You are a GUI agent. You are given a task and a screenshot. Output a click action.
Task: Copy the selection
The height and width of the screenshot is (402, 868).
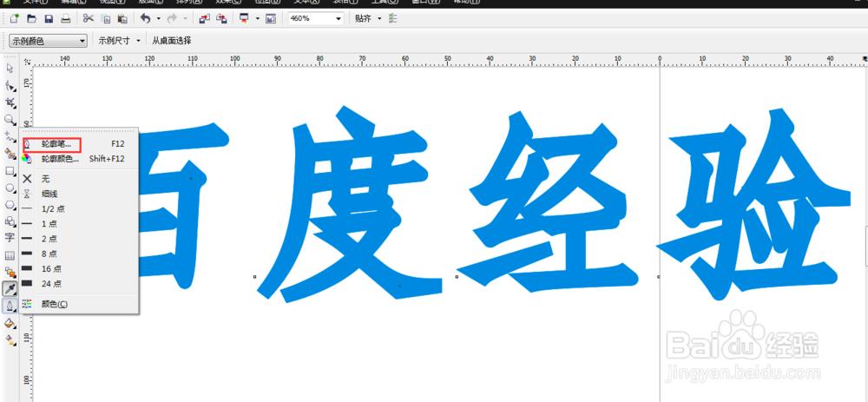105,19
